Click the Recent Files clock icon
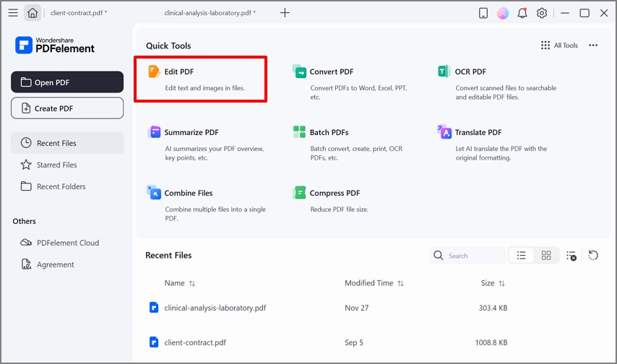Screen dimensions: 617x364 26,142
